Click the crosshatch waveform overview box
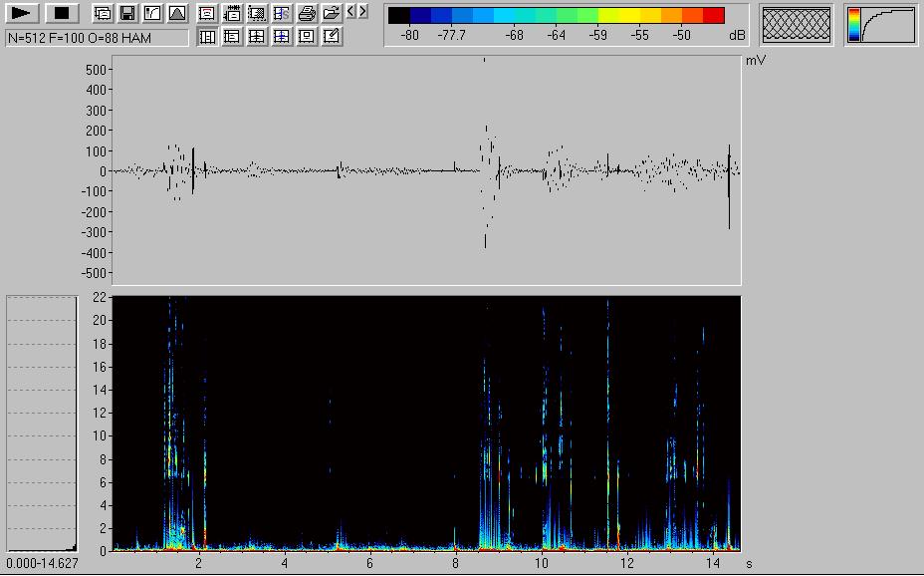This screenshot has height=576, width=924. [796, 25]
